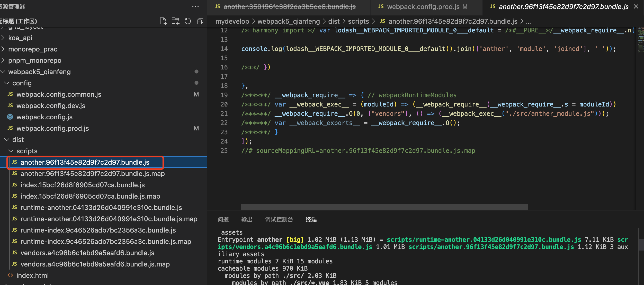This screenshot has width=644, height=285.
Task: Click Collapse Folders icon in explorer
Action: (200, 21)
